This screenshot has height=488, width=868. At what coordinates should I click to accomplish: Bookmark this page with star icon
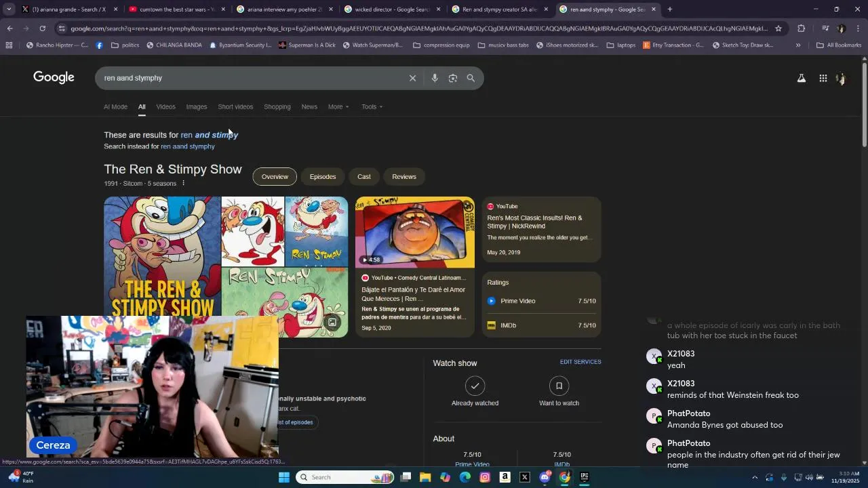click(x=778, y=28)
